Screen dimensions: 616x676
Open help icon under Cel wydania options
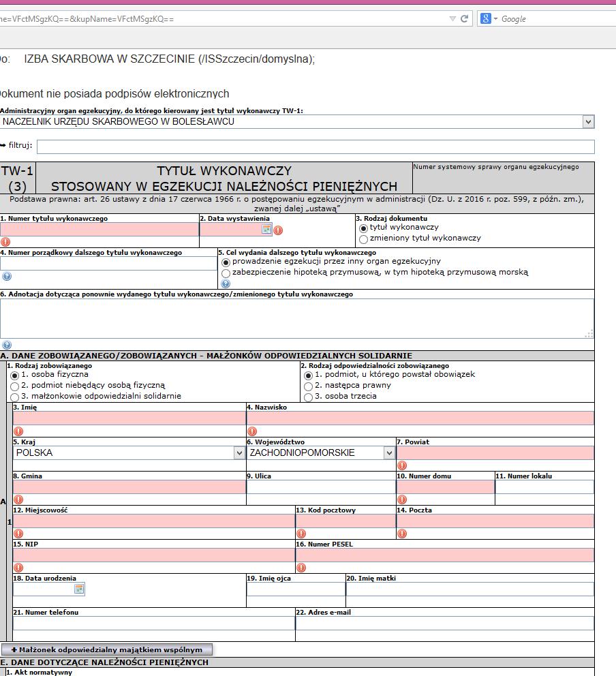(x=226, y=283)
